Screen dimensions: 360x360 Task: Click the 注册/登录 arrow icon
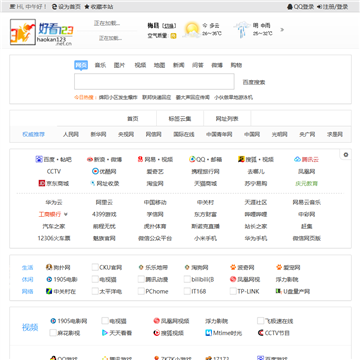click(319, 7)
